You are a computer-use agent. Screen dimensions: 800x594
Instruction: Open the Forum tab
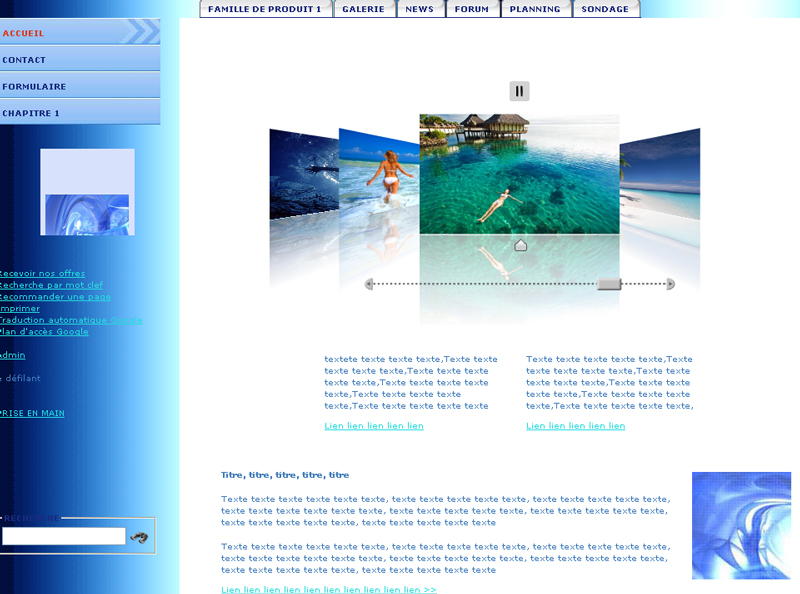(x=472, y=9)
